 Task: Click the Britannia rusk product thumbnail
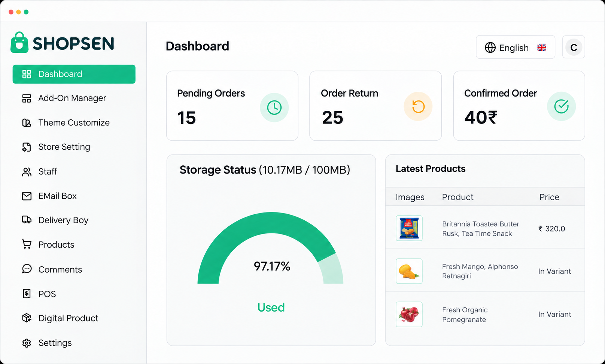(409, 228)
